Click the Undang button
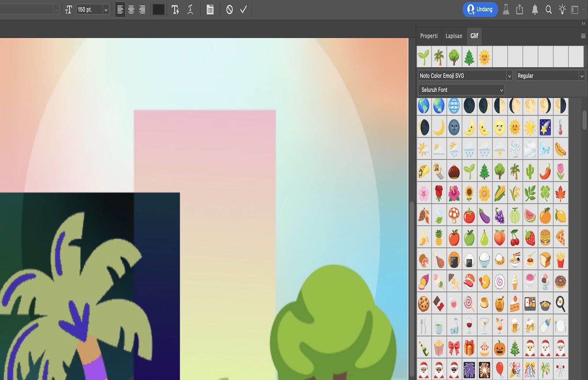The width and height of the screenshot is (588, 380). [x=480, y=9]
